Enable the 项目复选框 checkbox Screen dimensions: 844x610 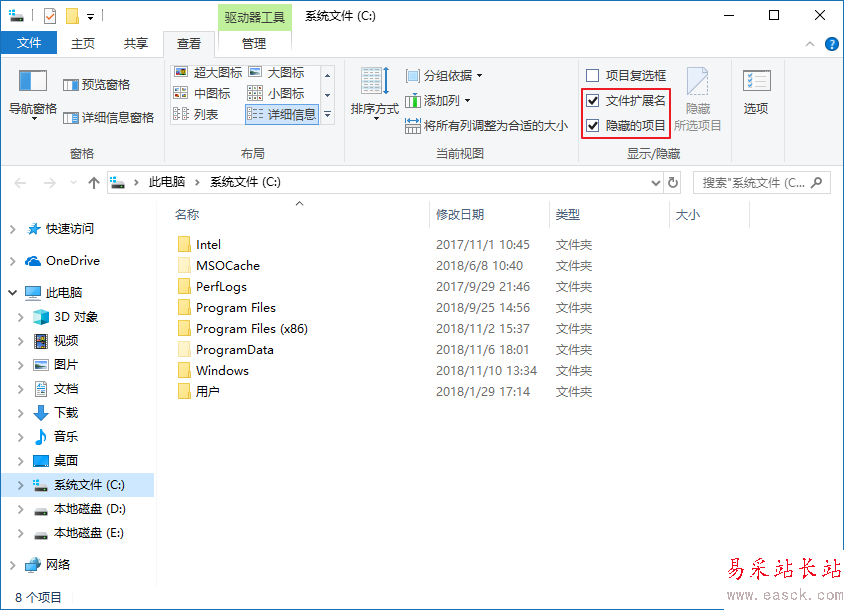click(x=592, y=75)
